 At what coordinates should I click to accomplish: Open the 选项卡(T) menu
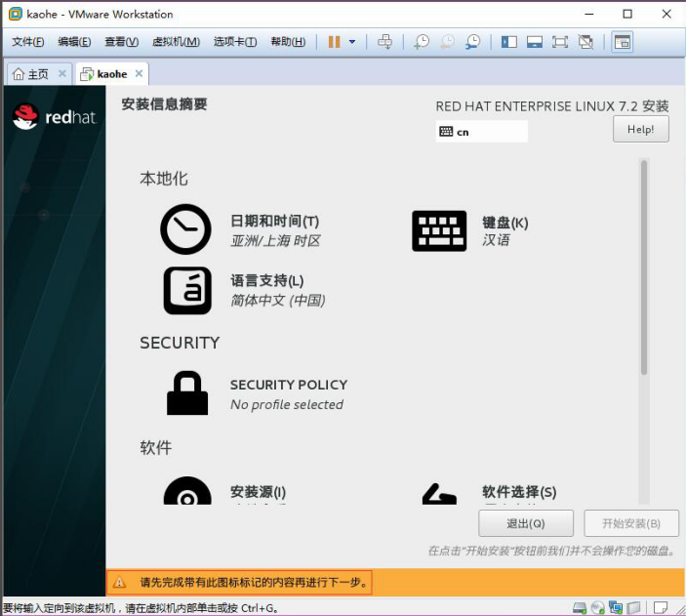click(235, 42)
